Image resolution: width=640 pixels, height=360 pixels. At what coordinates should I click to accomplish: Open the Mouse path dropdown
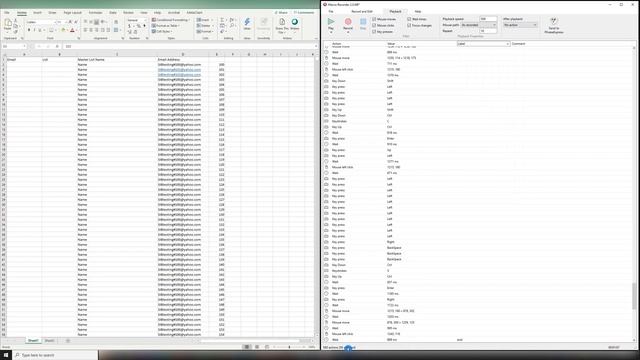pos(479,25)
